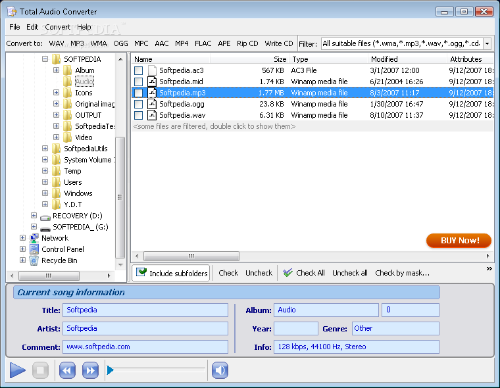The width and height of the screenshot is (500, 388).
Task: Check the Softpedia.wav checkbox
Action: click(x=138, y=115)
